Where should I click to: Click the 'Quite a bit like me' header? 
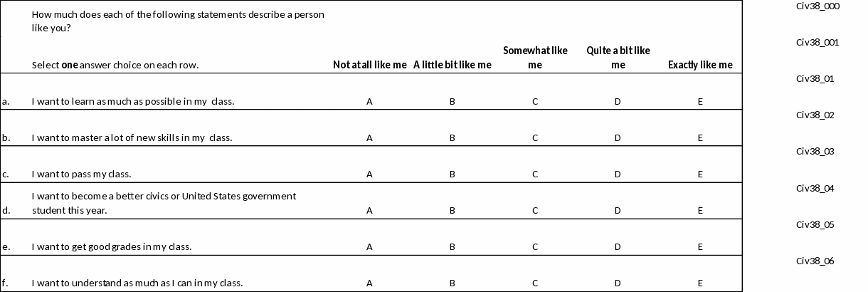[618, 58]
